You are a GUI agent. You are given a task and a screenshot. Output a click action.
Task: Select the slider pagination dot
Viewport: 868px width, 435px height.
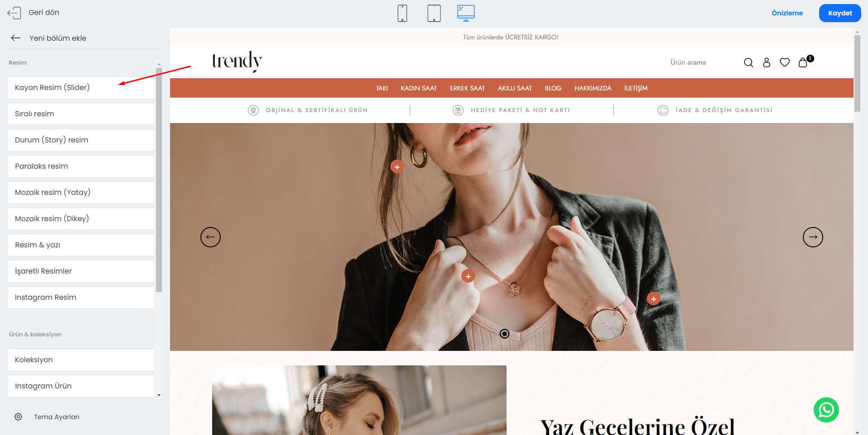(504, 334)
